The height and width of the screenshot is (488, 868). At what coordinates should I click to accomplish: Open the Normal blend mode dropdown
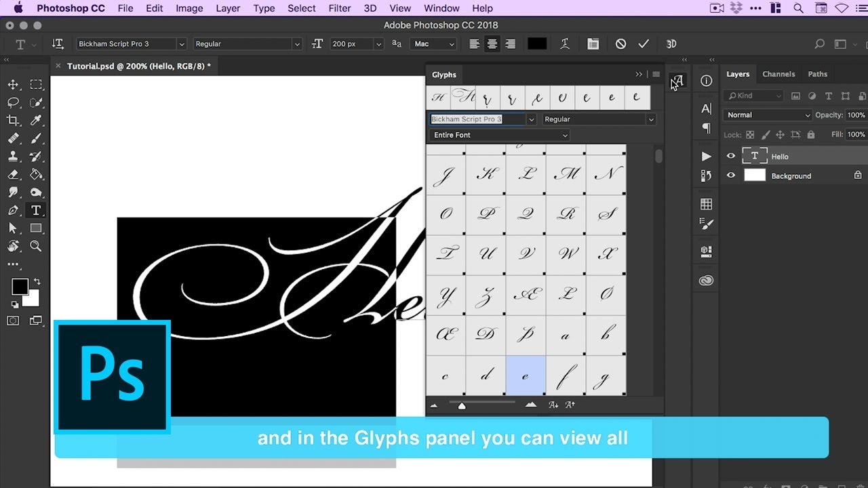(767, 115)
